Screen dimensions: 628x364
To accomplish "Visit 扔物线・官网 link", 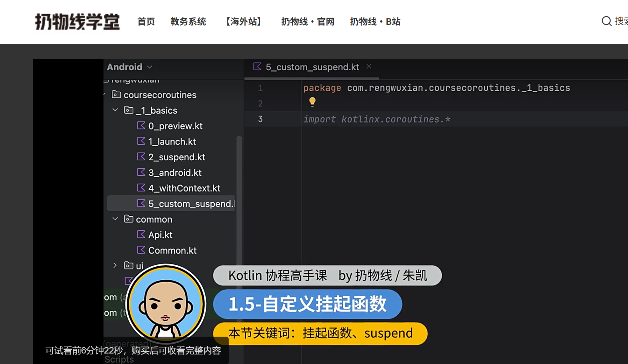I will tap(308, 22).
